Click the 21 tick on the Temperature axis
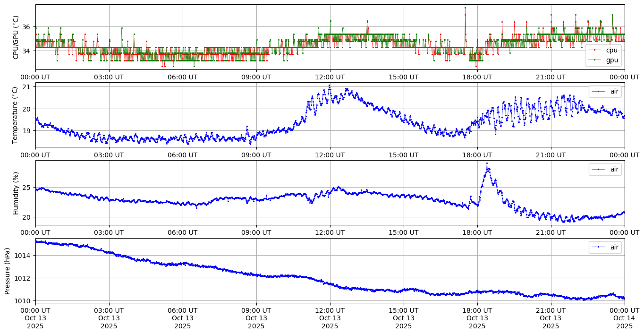 26,87
